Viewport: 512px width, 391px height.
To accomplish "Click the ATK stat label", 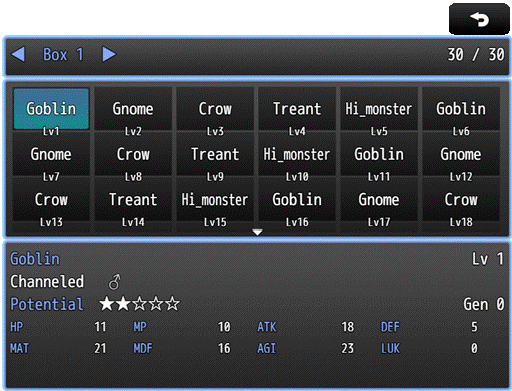I will [267, 327].
